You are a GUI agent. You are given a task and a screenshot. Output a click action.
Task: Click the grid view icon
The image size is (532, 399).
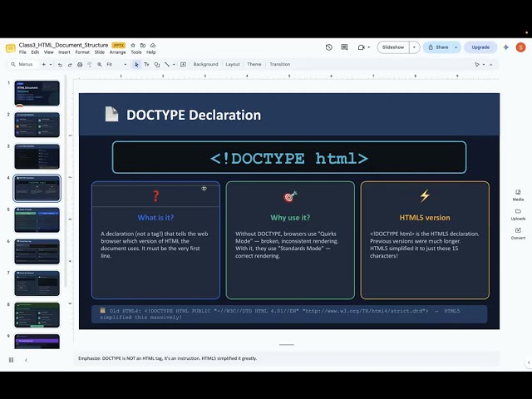(x=11, y=360)
